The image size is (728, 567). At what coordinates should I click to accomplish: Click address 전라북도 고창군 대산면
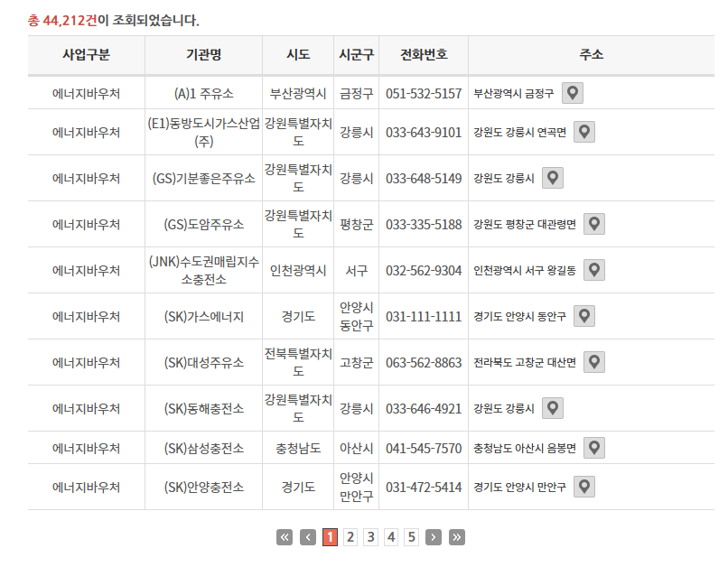tap(525, 362)
